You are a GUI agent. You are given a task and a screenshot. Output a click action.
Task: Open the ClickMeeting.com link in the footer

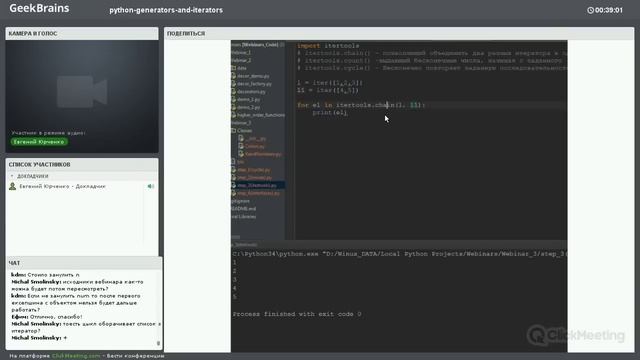coord(76,356)
